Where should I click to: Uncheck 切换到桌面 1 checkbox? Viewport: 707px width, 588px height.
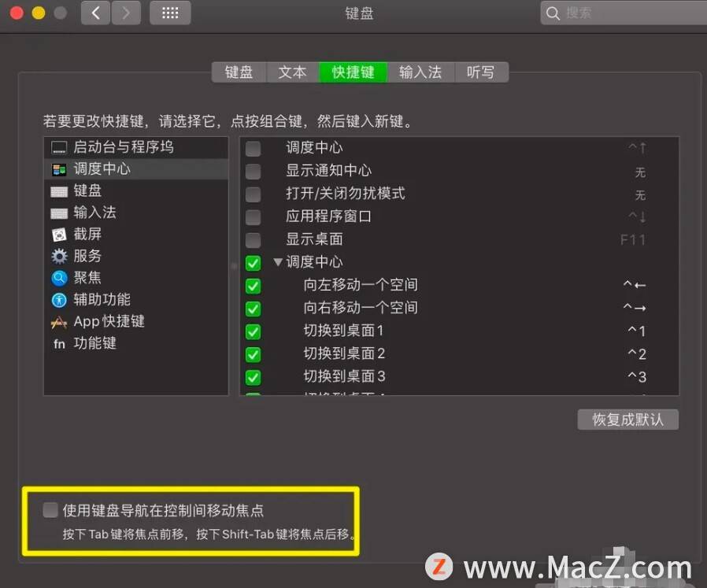click(253, 332)
